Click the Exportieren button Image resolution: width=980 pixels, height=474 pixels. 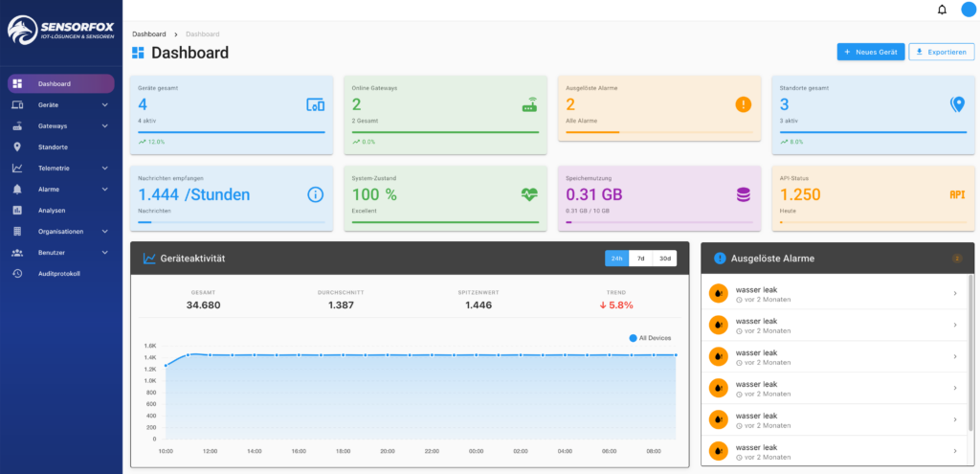point(942,52)
